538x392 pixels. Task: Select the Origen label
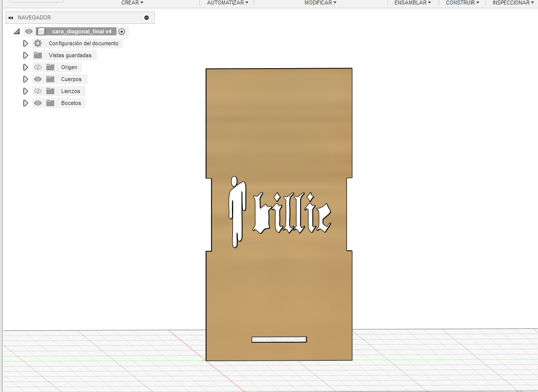[69, 67]
